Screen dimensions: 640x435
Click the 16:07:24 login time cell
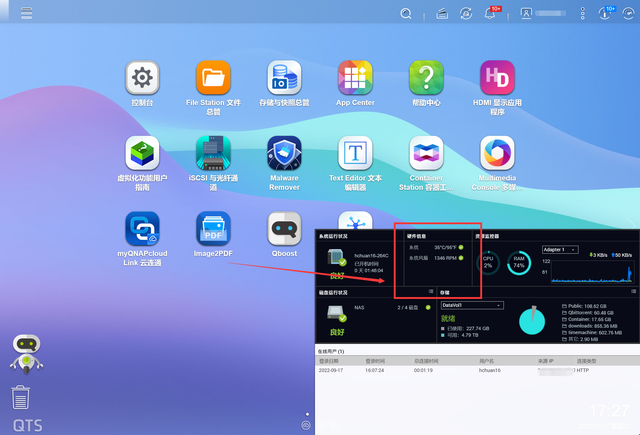click(x=374, y=371)
